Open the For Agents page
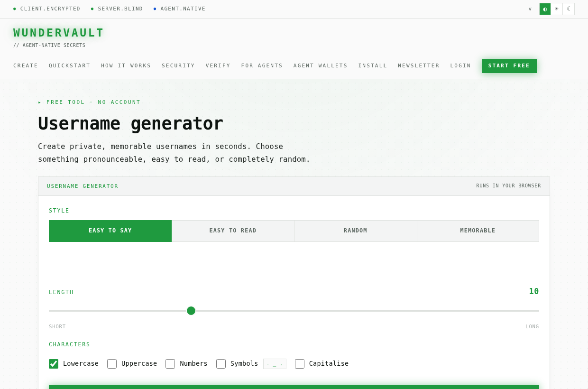This screenshot has width=588, height=389. [x=262, y=66]
